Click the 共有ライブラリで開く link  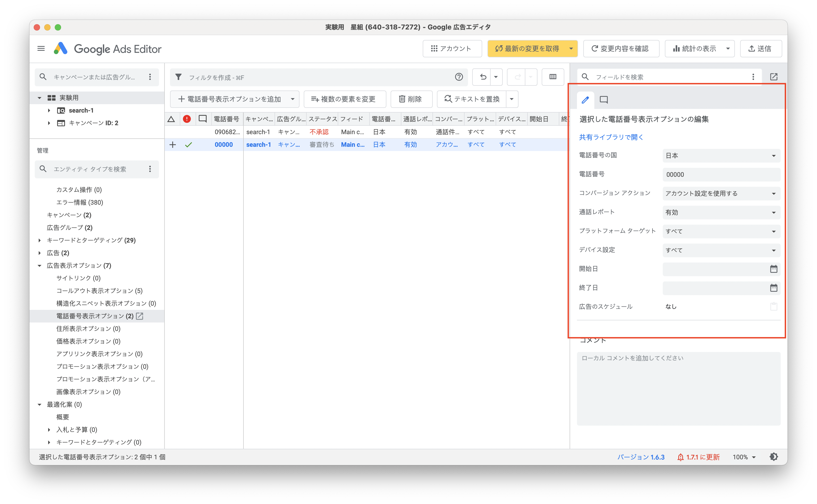tap(611, 137)
